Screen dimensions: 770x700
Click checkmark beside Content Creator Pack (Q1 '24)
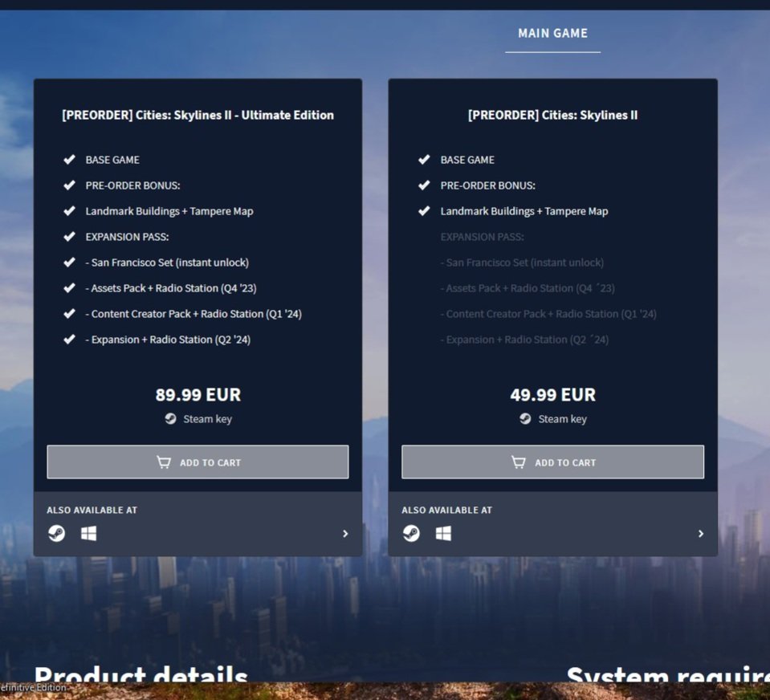[69, 313]
